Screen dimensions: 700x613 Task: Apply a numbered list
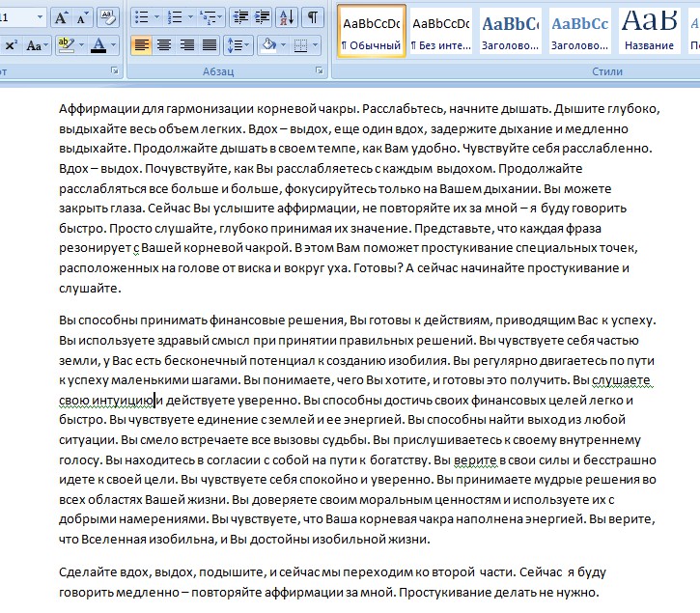coord(175,17)
